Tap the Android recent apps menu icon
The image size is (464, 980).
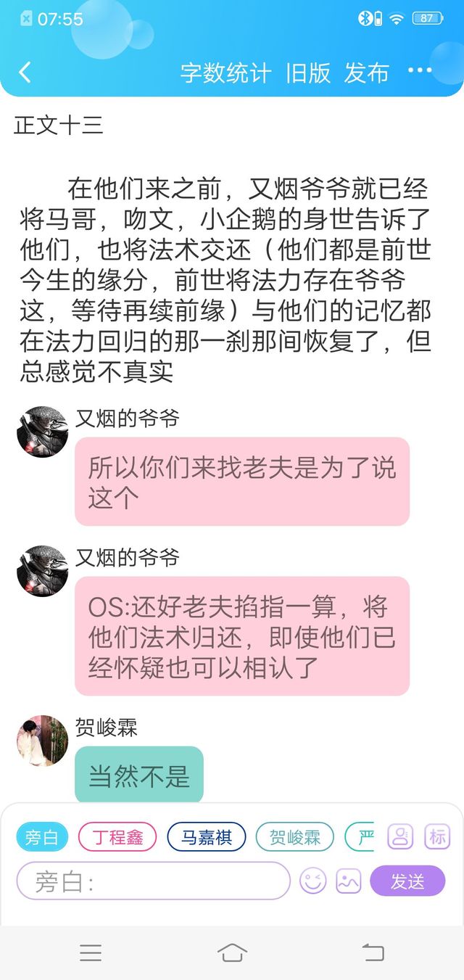click(91, 952)
